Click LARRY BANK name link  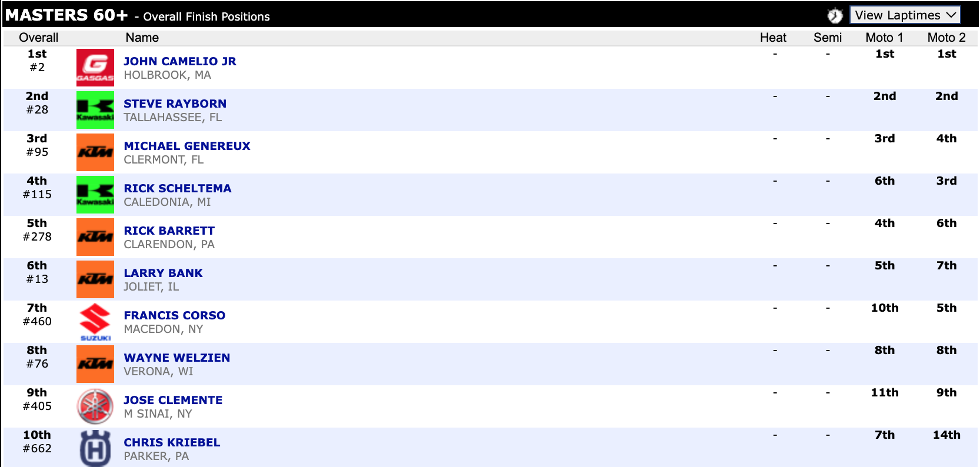pos(163,273)
